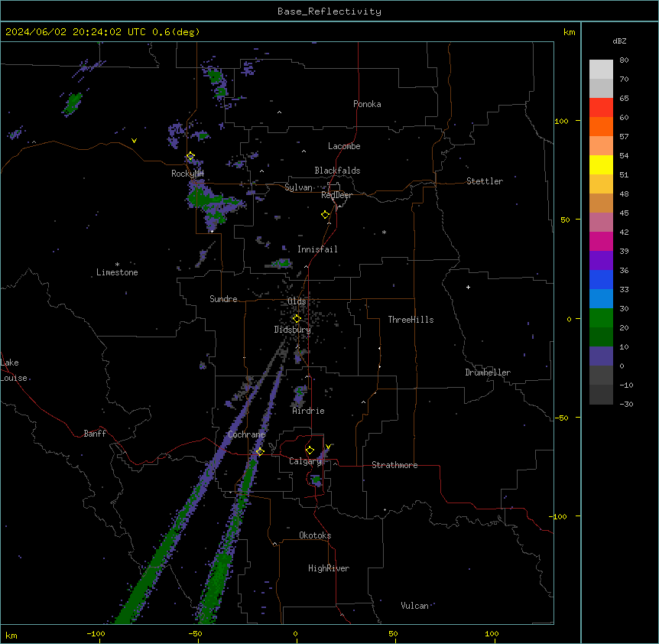Choose the 36 to 33 blue legend swatch
This screenshot has height=644, width=659.
(601, 279)
